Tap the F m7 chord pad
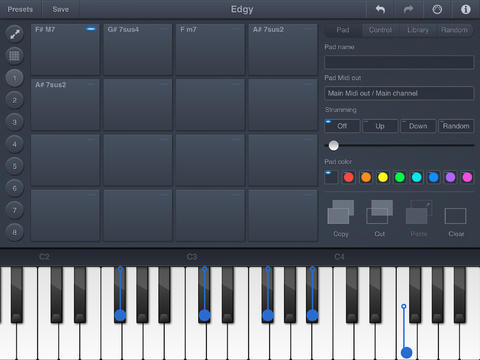 coord(210,49)
